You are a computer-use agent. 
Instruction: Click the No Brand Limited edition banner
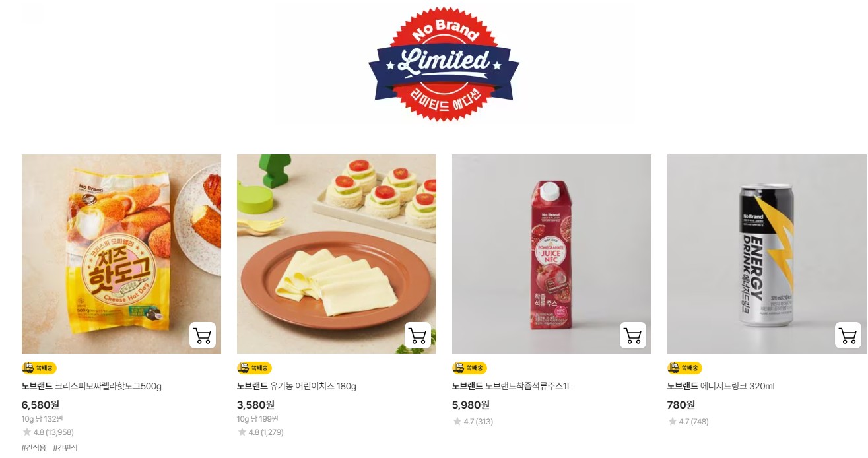444,64
